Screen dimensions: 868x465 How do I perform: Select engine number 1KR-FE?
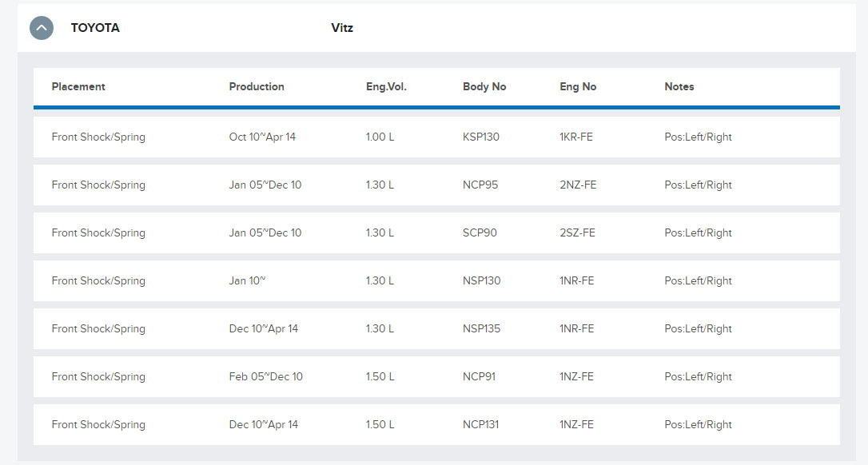(x=576, y=137)
